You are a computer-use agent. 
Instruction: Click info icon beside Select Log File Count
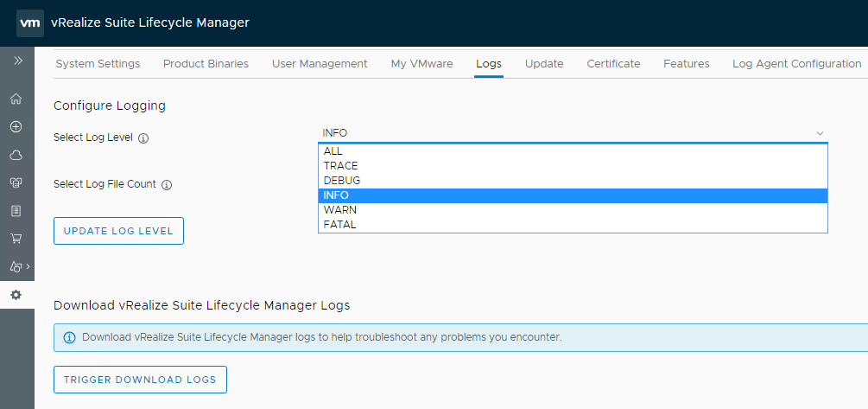167,185
